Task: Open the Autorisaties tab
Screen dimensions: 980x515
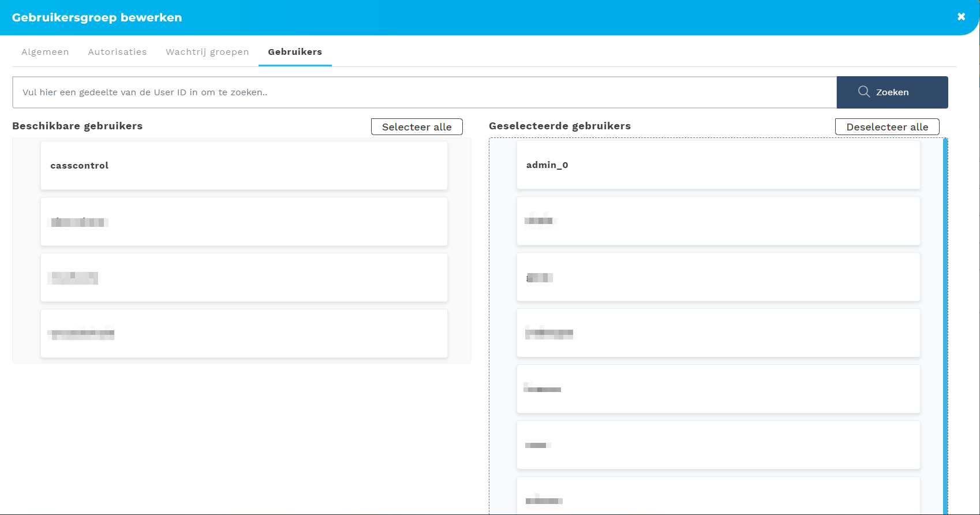Action: tap(117, 52)
